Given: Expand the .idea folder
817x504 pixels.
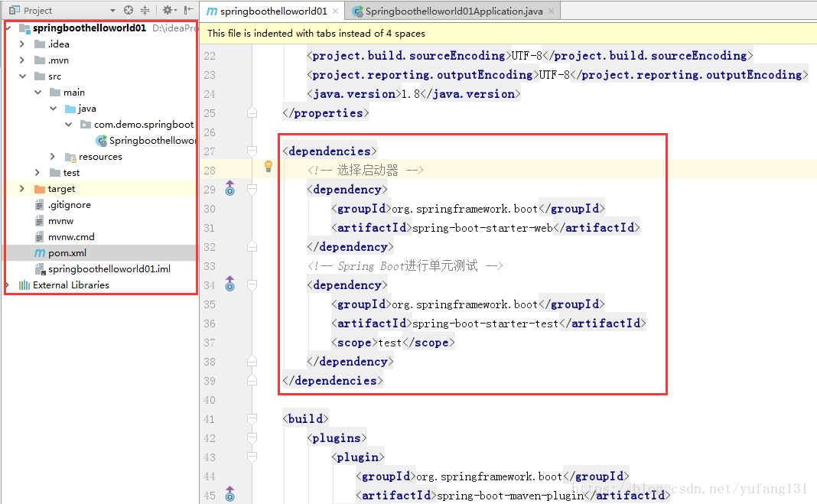Looking at the screenshot, I should click(22, 44).
